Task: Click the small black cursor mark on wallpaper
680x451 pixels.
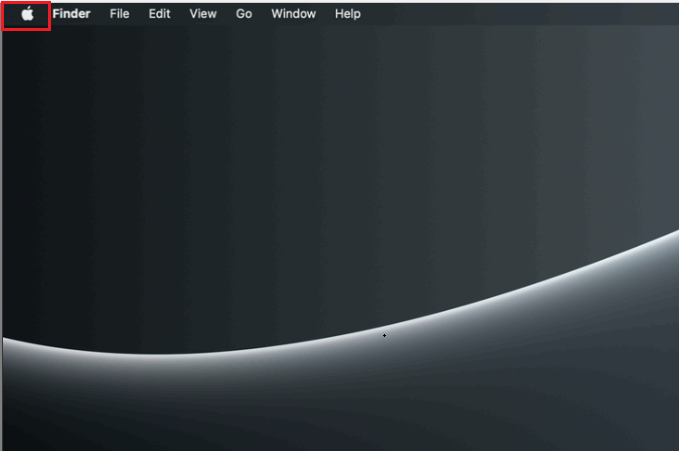Action: click(384, 336)
